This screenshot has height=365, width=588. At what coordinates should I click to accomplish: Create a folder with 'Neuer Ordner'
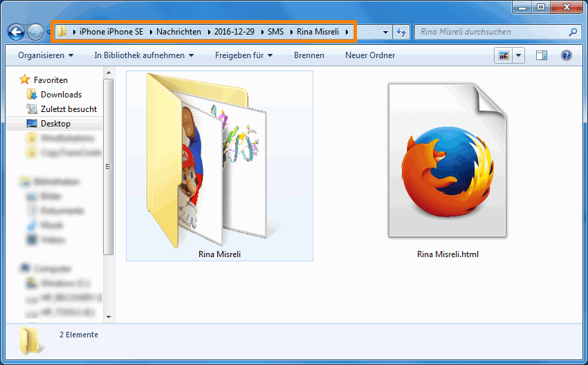(370, 55)
